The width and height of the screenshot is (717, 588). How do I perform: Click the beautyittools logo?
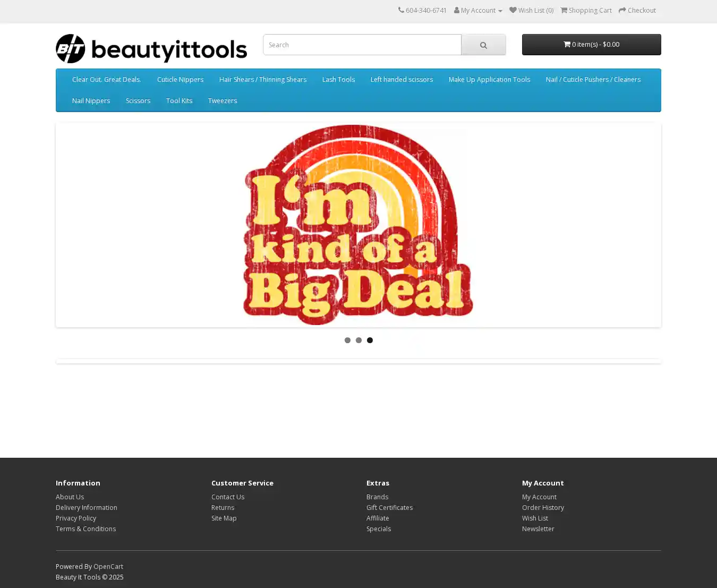click(x=151, y=49)
